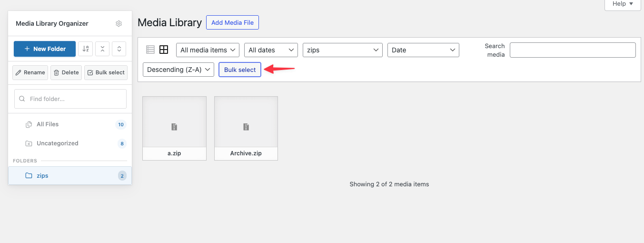This screenshot has width=644, height=243.
Task: Open the Descending (Z-A) order dropdown
Action: 178,70
